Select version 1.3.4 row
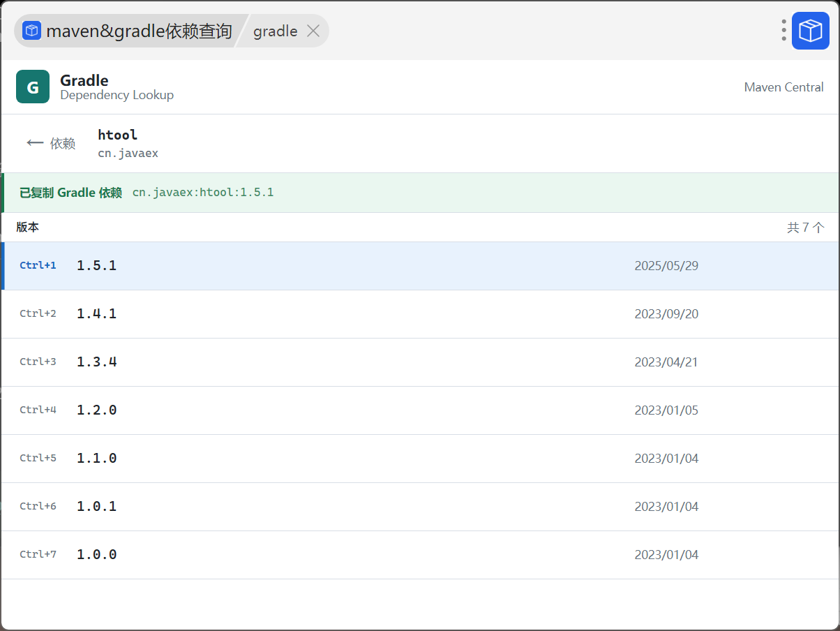The height and width of the screenshot is (631, 840). [x=420, y=362]
